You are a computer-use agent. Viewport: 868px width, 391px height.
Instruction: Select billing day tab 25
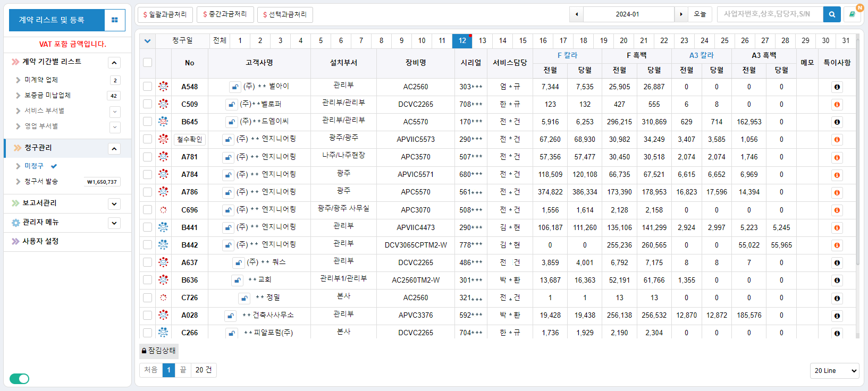(x=724, y=40)
